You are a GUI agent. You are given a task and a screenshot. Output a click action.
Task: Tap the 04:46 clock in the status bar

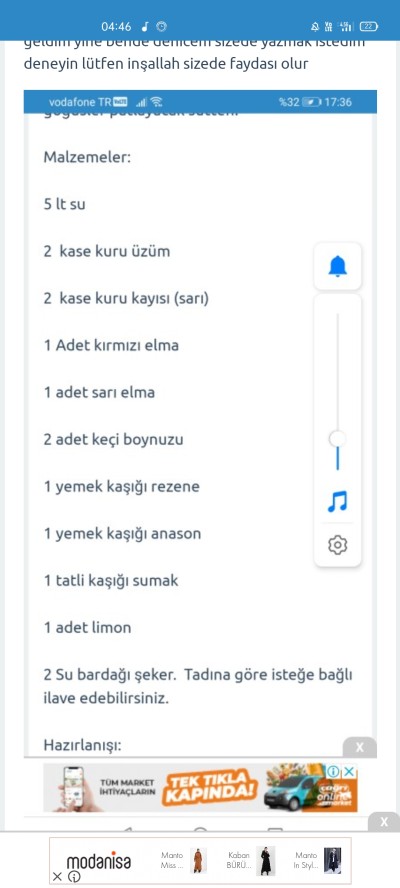point(116,27)
